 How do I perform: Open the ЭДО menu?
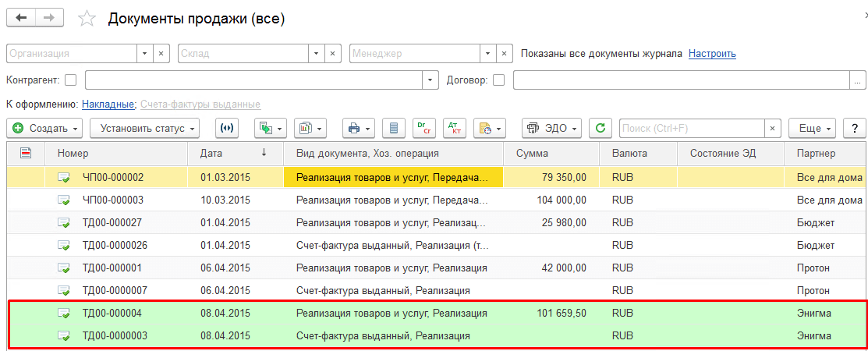coord(551,128)
